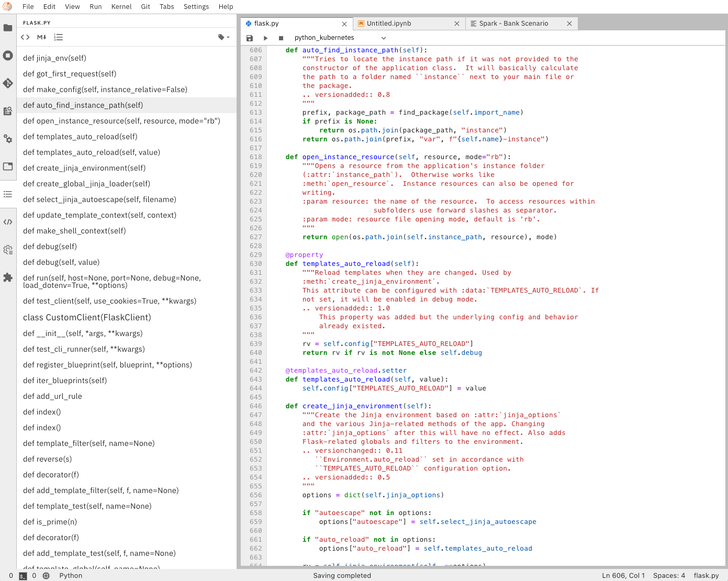The height and width of the screenshot is (581, 728).
Task: Select def make_config outline entry
Action: click(x=126, y=90)
